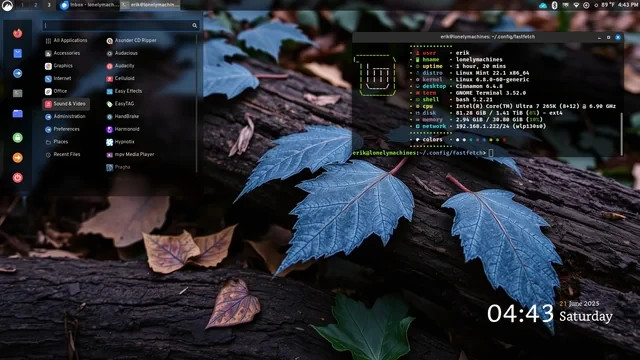Open the Files folder favorite in sidebar
The image size is (640, 360).
pos(18,113)
